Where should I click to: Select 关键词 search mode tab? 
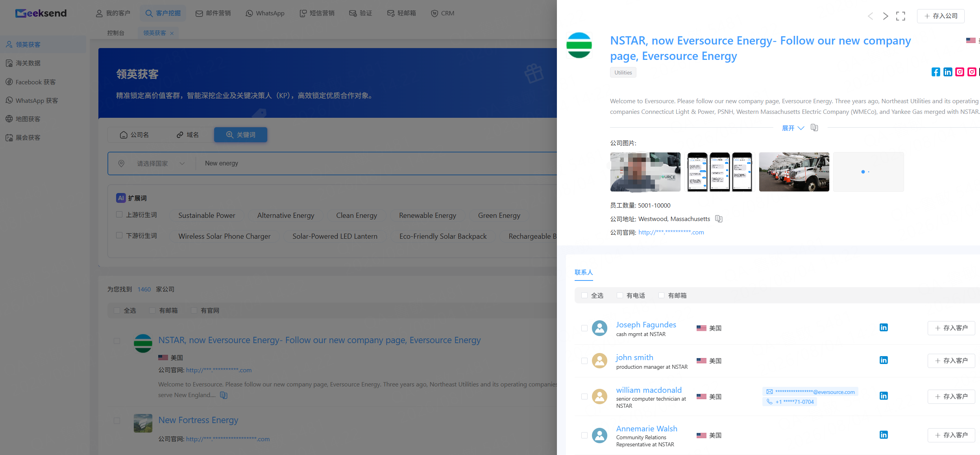(x=240, y=135)
